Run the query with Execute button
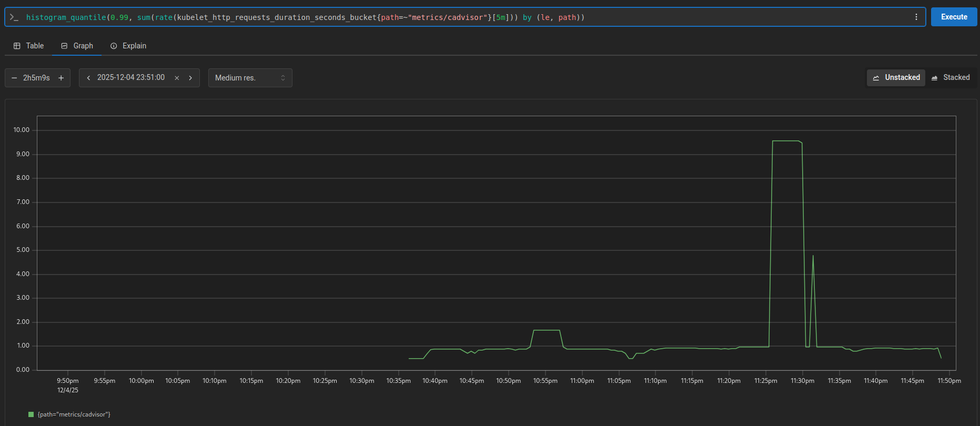 tap(954, 17)
